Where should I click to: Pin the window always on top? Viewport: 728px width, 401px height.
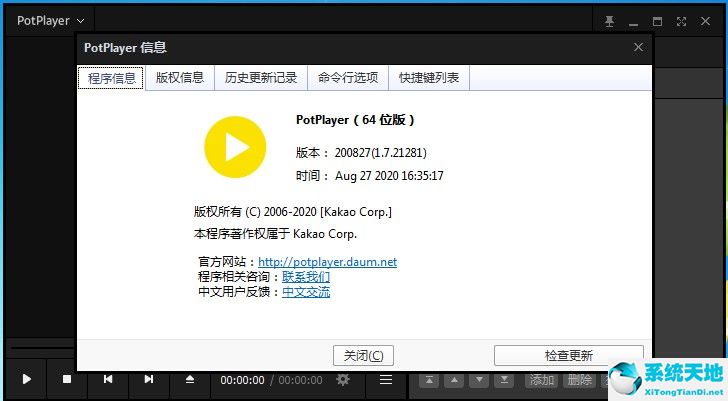click(610, 20)
